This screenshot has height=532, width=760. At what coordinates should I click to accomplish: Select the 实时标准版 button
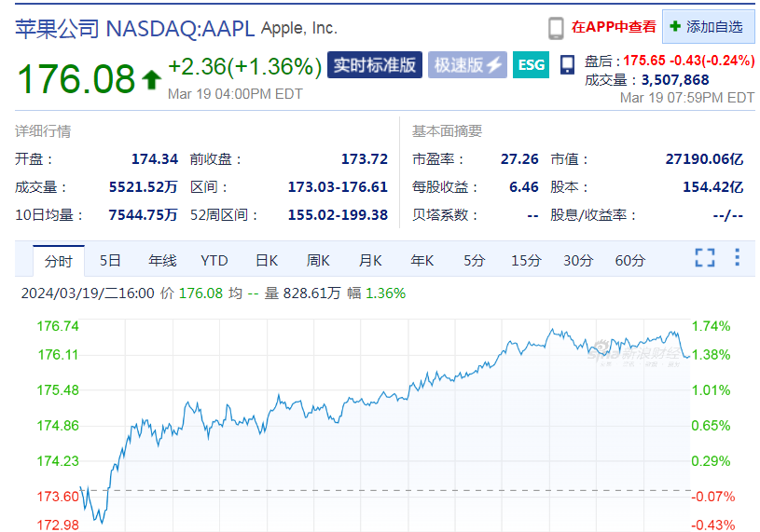pos(375,65)
